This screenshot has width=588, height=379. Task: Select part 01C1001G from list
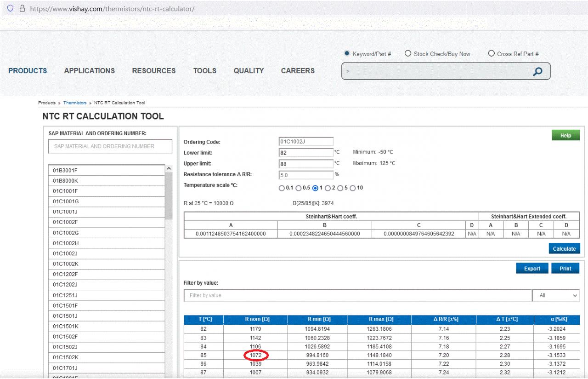tap(107, 201)
